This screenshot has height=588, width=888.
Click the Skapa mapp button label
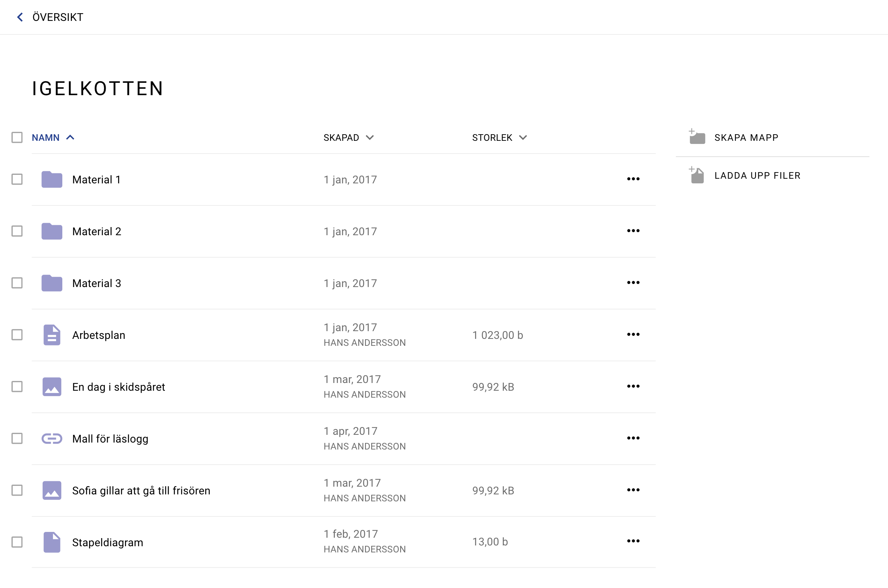746,138
